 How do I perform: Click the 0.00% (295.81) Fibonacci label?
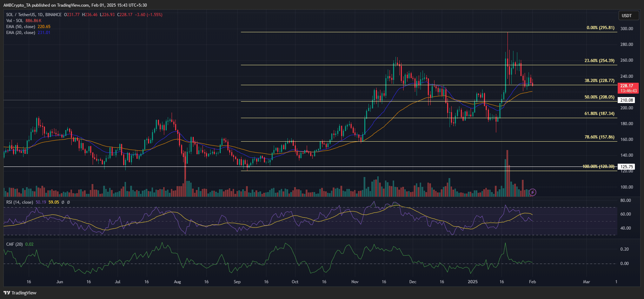click(x=600, y=28)
